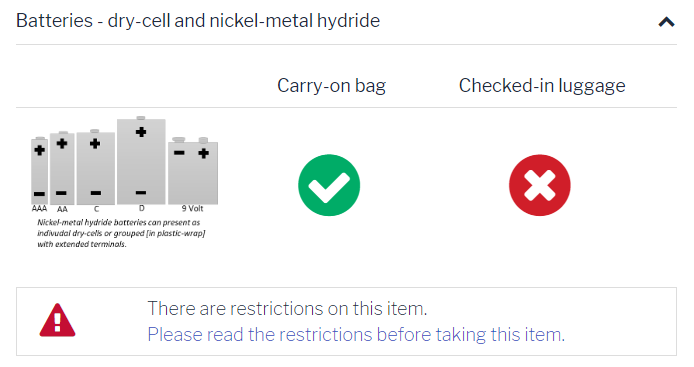Open the 'Please read the restrictions' link
Screen dimensions: 694x367
[x=356, y=334]
